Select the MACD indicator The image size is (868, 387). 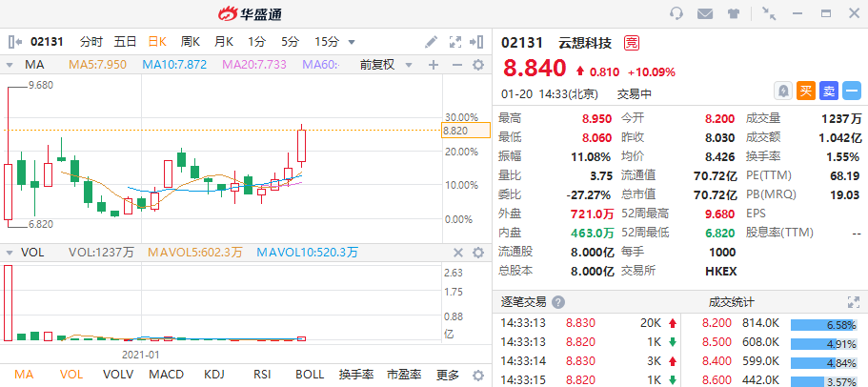166,375
